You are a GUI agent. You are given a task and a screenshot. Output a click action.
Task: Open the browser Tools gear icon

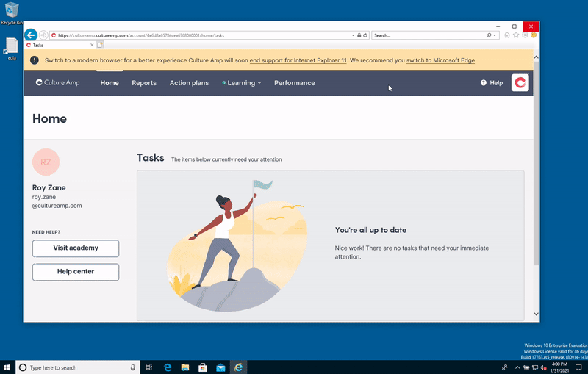tap(525, 35)
